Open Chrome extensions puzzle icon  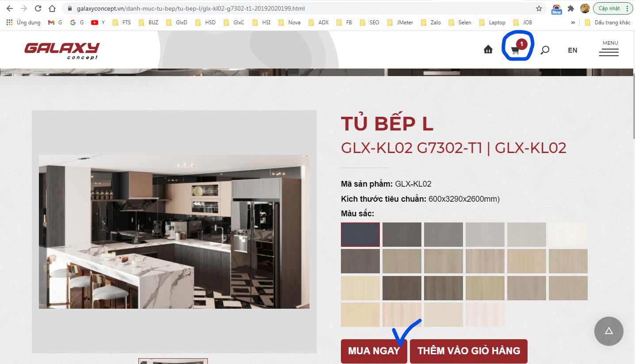[571, 8]
